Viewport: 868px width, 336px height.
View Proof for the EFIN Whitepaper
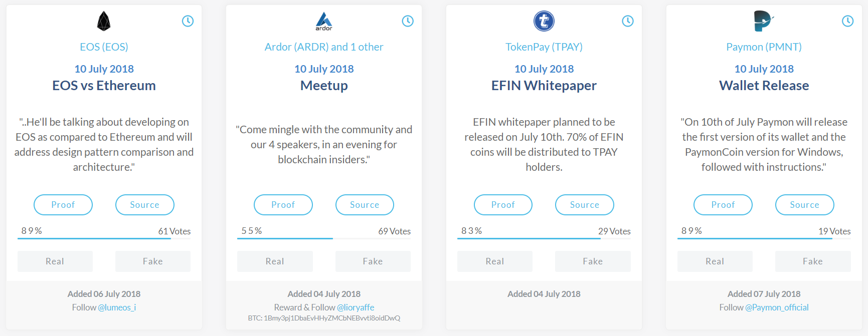click(x=503, y=205)
